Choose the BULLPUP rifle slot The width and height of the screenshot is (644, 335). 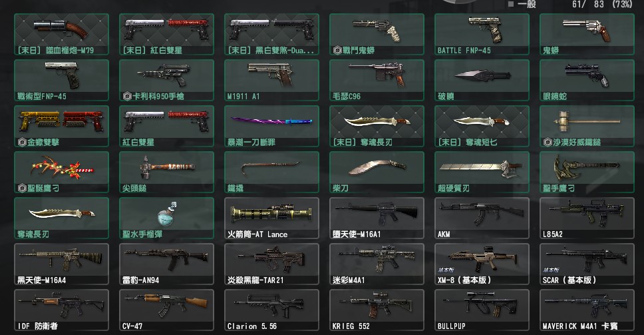click(482, 310)
